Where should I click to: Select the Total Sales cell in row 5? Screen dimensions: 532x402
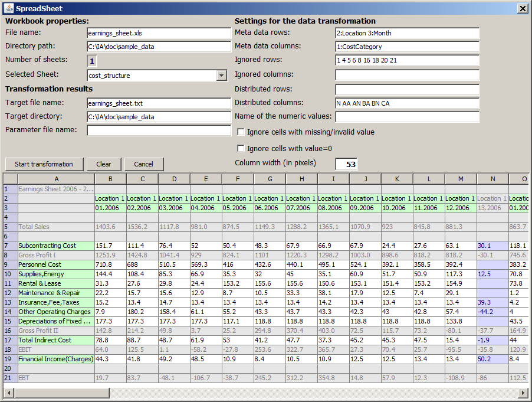point(35,227)
